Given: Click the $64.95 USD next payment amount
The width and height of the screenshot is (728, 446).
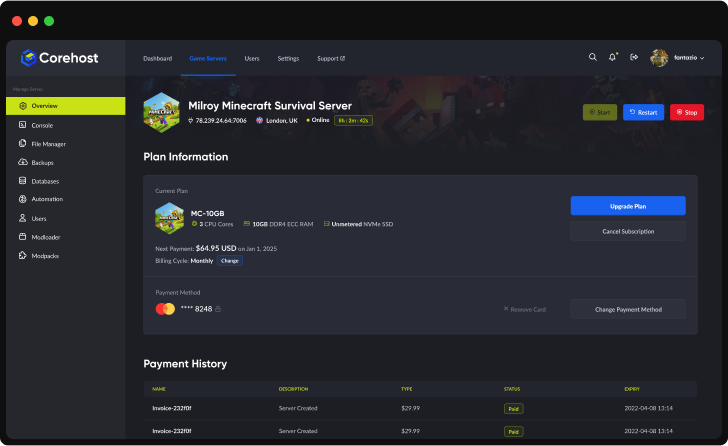Looking at the screenshot, I should click(216, 248).
